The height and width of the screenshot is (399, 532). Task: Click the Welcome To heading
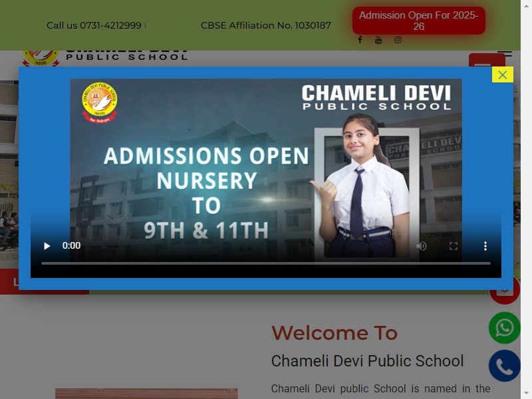(334, 333)
